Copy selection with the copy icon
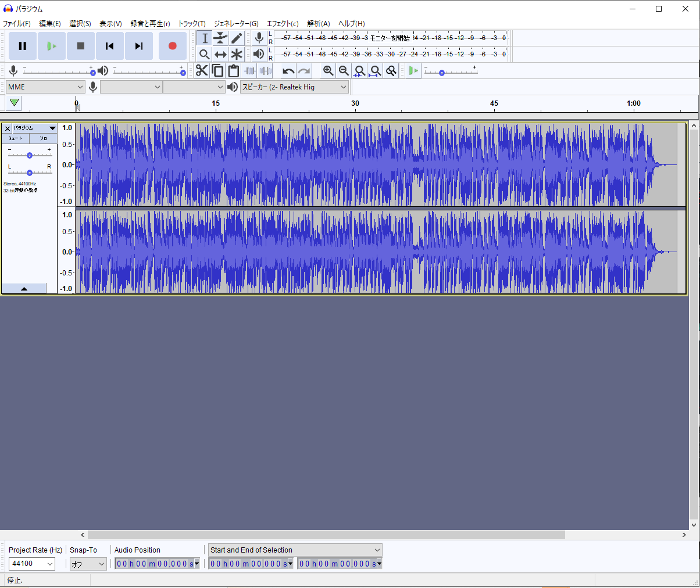This screenshot has width=700, height=588. click(217, 71)
